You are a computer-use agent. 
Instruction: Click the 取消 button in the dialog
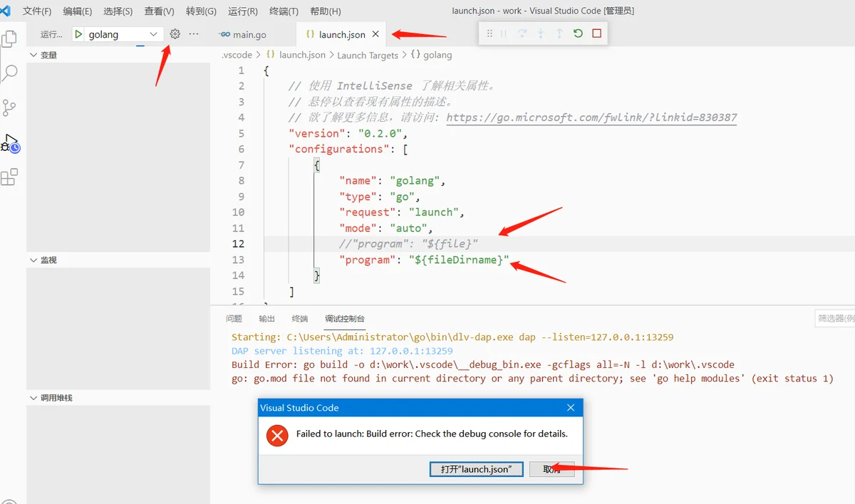coord(551,469)
